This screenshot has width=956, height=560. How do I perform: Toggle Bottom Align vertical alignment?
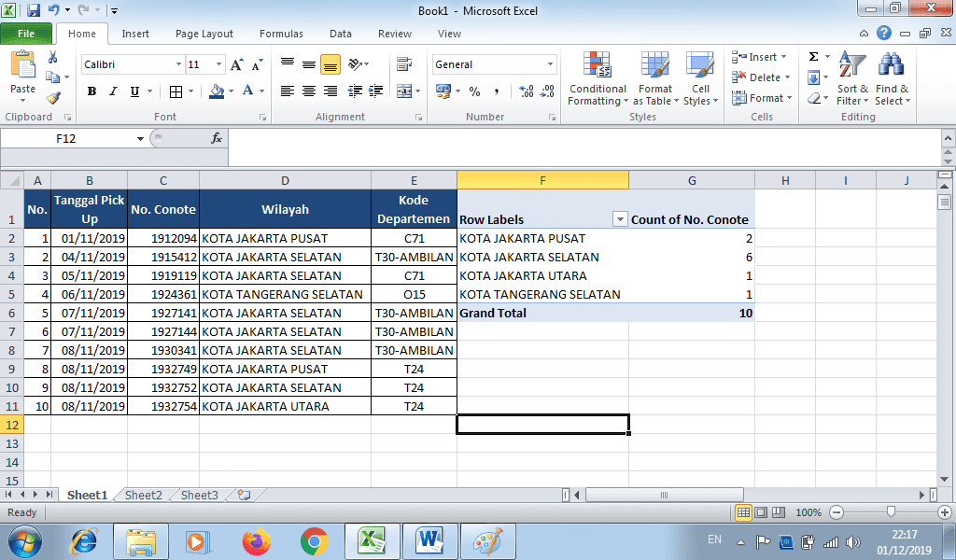[x=330, y=64]
